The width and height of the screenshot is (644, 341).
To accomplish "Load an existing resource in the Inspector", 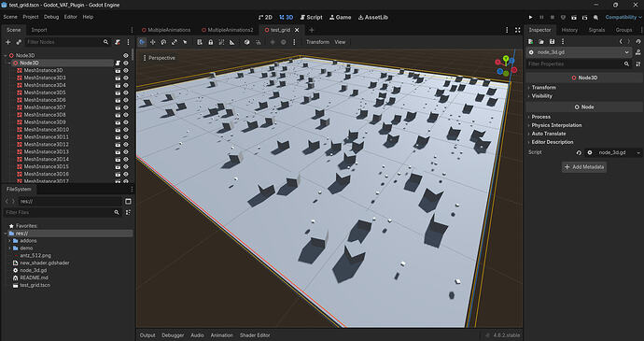I will click(541, 41).
